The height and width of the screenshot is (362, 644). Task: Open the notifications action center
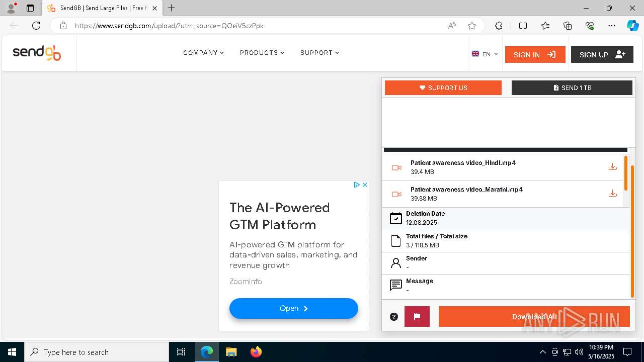point(627,352)
